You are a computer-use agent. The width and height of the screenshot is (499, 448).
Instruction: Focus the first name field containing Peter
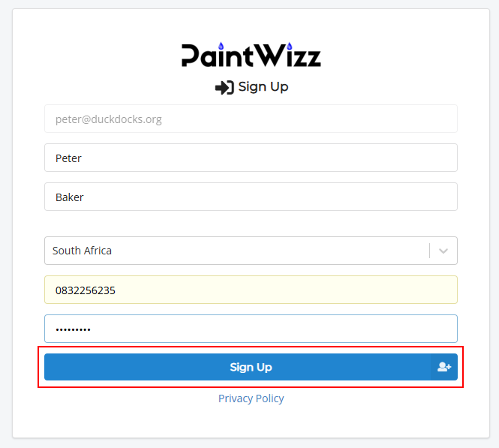click(251, 158)
